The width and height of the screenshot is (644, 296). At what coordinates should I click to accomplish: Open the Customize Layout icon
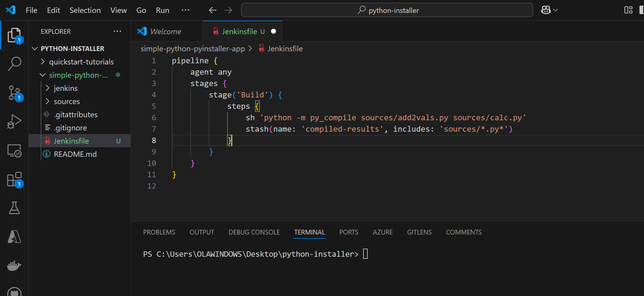(x=628, y=10)
